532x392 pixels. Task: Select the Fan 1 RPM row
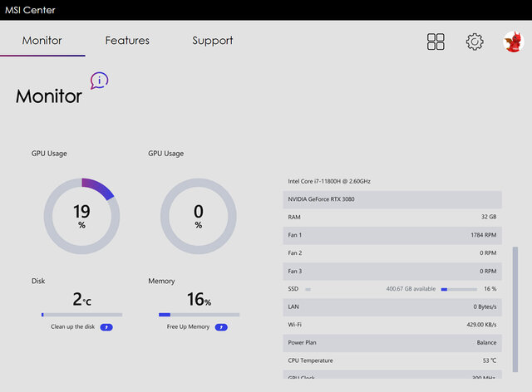(x=392, y=235)
